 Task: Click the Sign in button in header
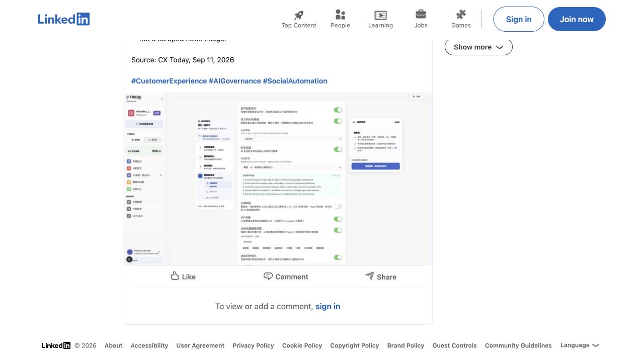tap(519, 19)
